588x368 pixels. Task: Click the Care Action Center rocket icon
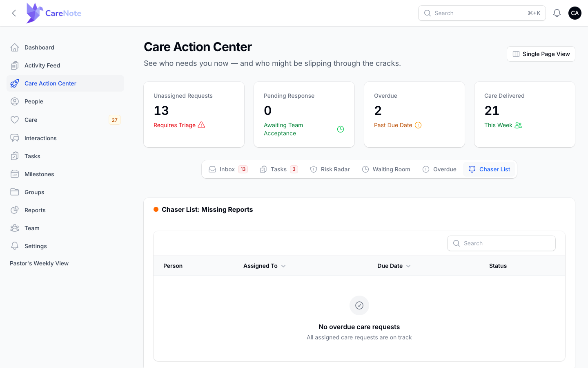[15, 83]
